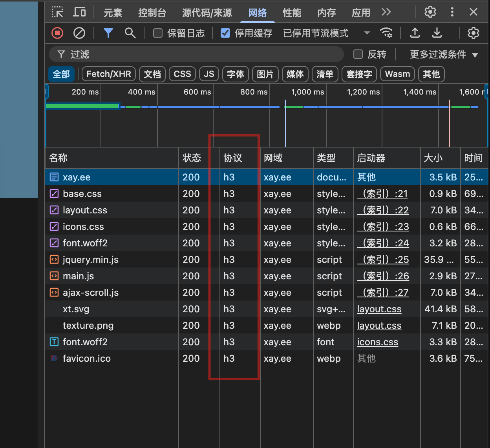
Task: Select the texture.png request
Action: pyautogui.click(x=267, y=326)
